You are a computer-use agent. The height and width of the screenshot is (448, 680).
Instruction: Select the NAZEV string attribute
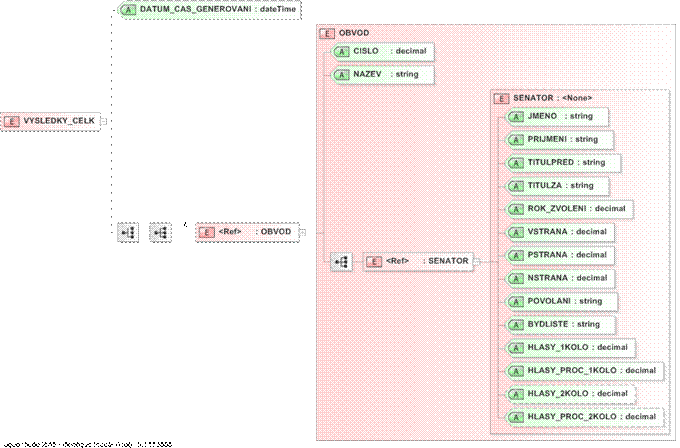[383, 75]
